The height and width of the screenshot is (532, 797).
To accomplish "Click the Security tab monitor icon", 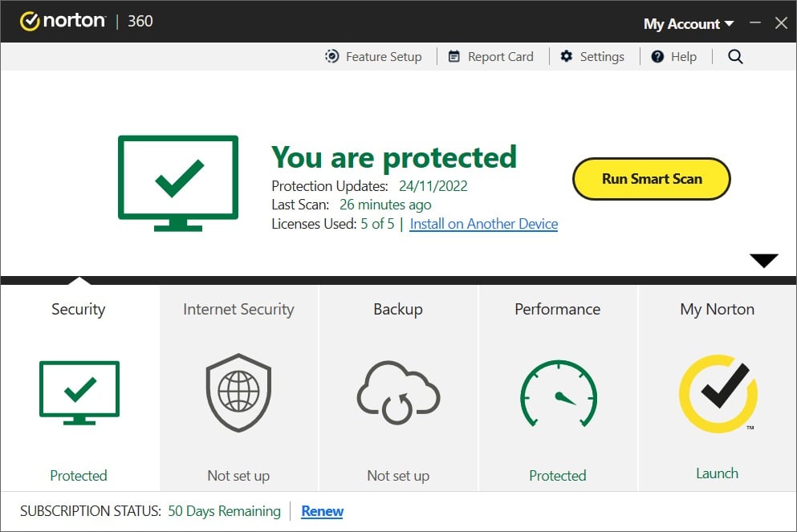I will pos(79,392).
